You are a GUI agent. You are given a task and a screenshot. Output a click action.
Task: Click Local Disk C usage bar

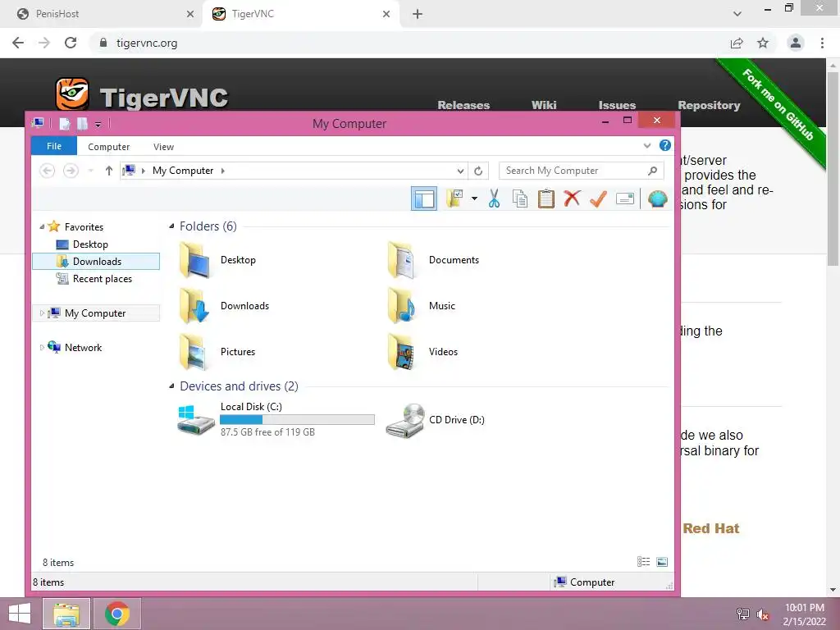[x=297, y=419]
